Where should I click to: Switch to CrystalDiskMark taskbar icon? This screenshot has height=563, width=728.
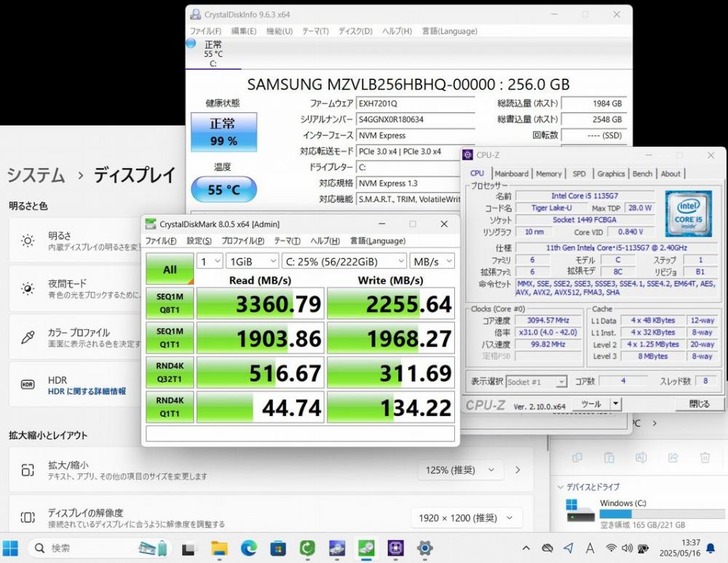(x=366, y=548)
